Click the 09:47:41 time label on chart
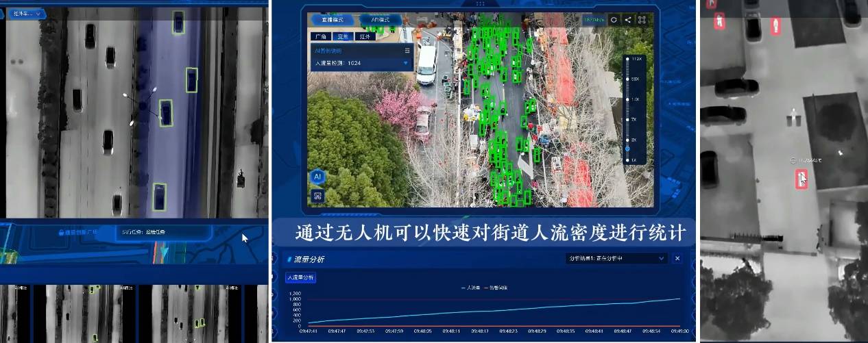The height and width of the screenshot is (343, 868). (x=308, y=331)
